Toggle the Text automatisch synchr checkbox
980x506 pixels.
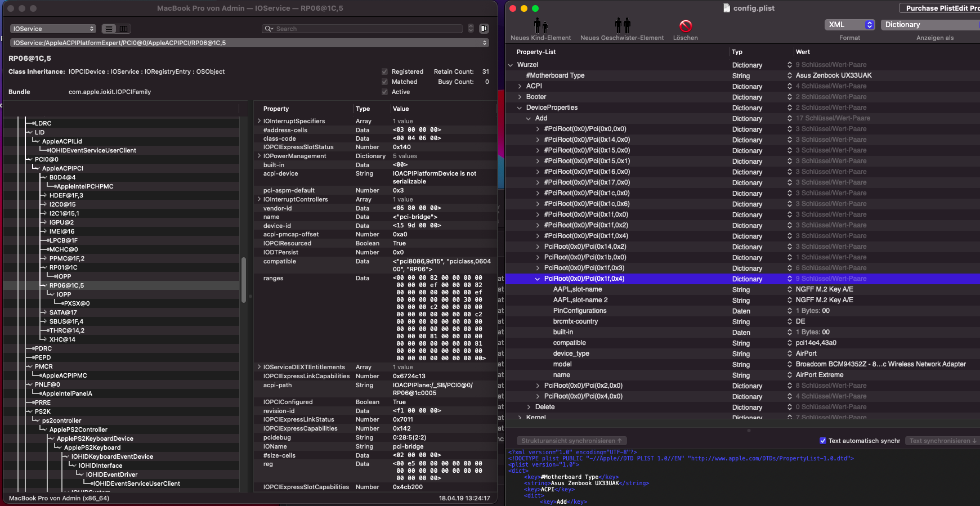pos(822,441)
